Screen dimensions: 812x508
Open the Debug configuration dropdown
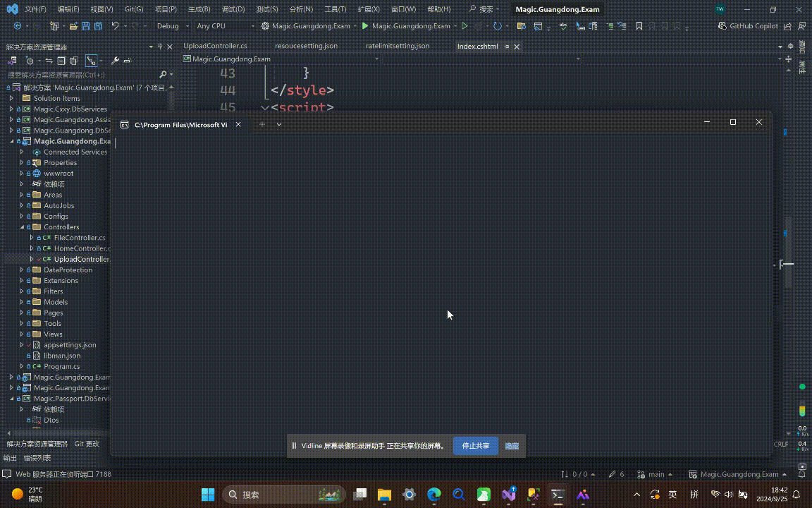click(172, 25)
